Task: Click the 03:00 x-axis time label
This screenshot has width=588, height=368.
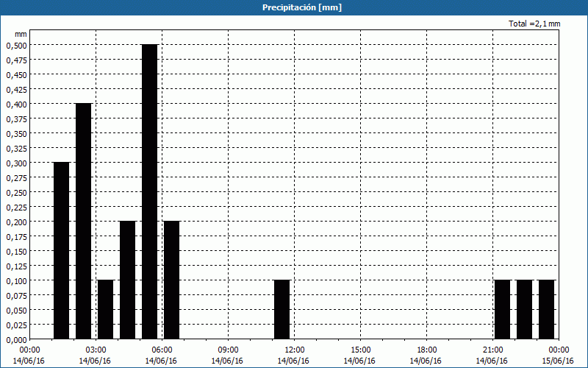Action: [x=96, y=350]
